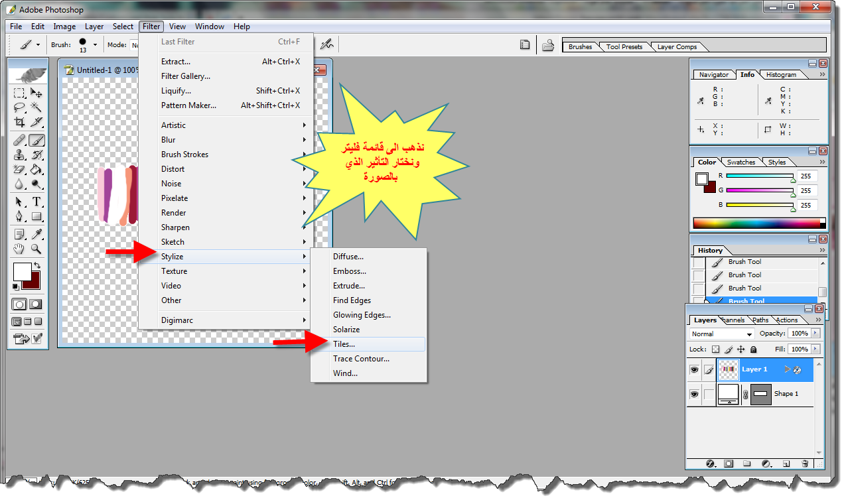Open the Tool Presets palette tab

tap(624, 47)
